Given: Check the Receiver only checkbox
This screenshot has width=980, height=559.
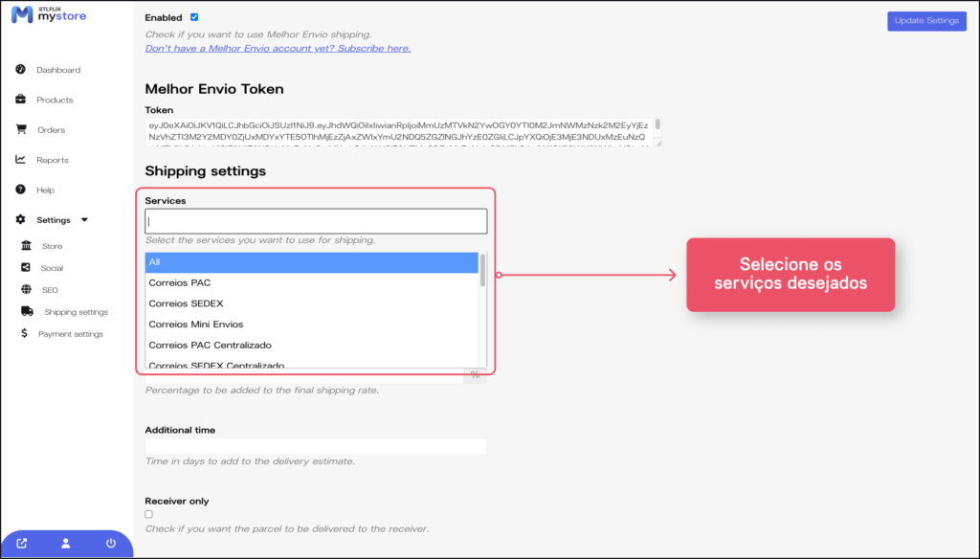Looking at the screenshot, I should pos(148,515).
